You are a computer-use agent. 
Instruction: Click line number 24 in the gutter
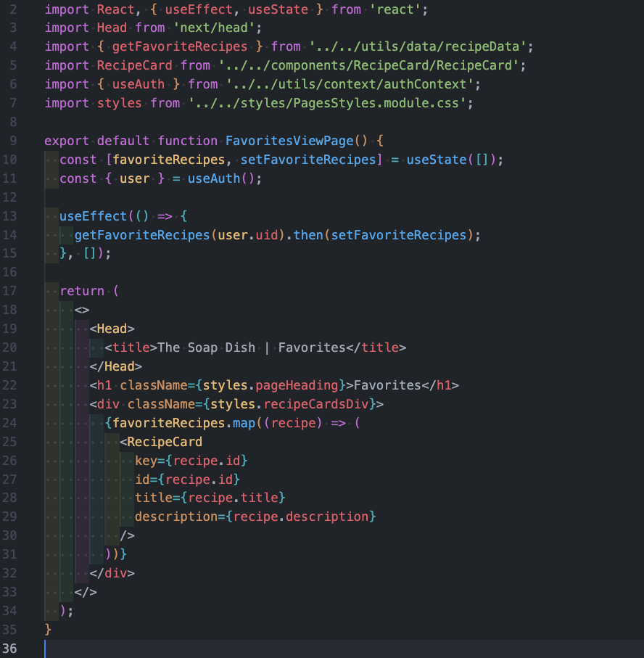9,422
